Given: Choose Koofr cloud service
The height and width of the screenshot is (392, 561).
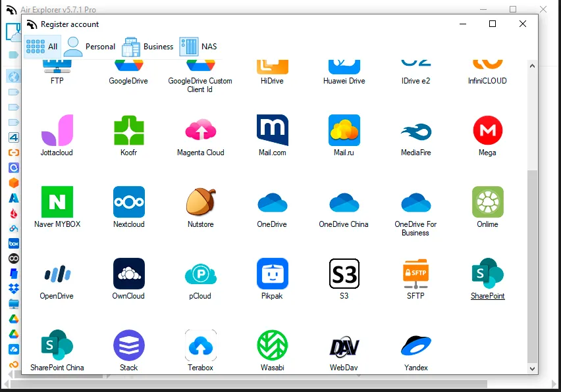Looking at the screenshot, I should click(x=129, y=130).
